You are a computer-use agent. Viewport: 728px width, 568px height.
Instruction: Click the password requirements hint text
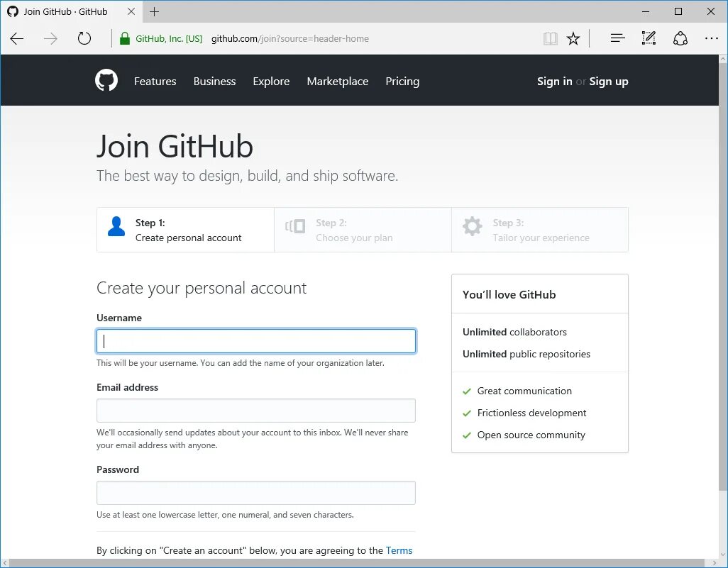(225, 515)
